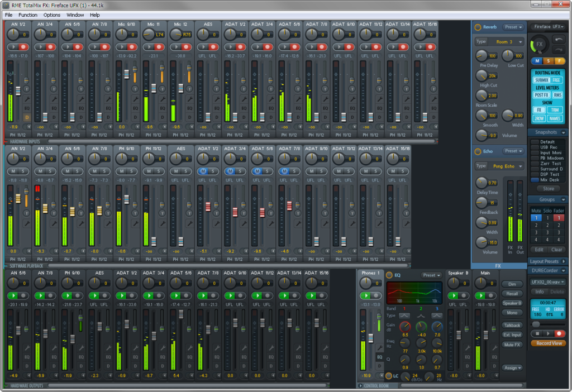Click the wrench icon on the Main channel
The height and width of the screenshot is (392, 572).
(494, 347)
